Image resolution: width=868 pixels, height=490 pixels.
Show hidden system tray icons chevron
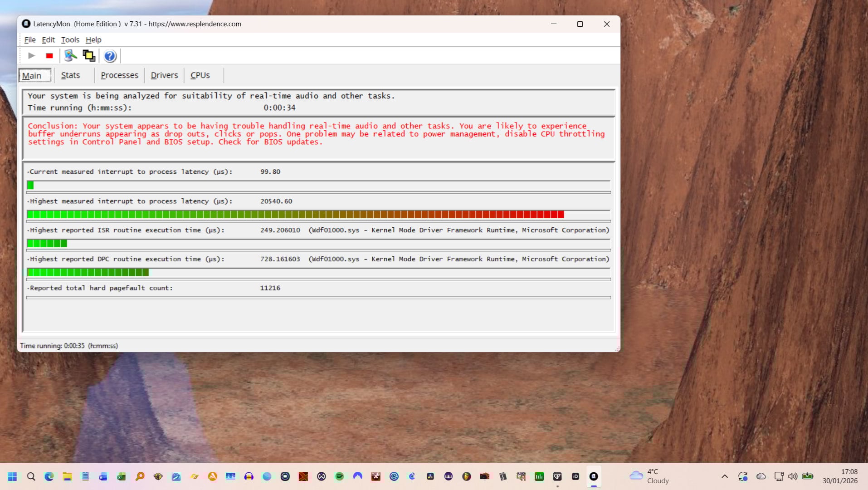725,476
